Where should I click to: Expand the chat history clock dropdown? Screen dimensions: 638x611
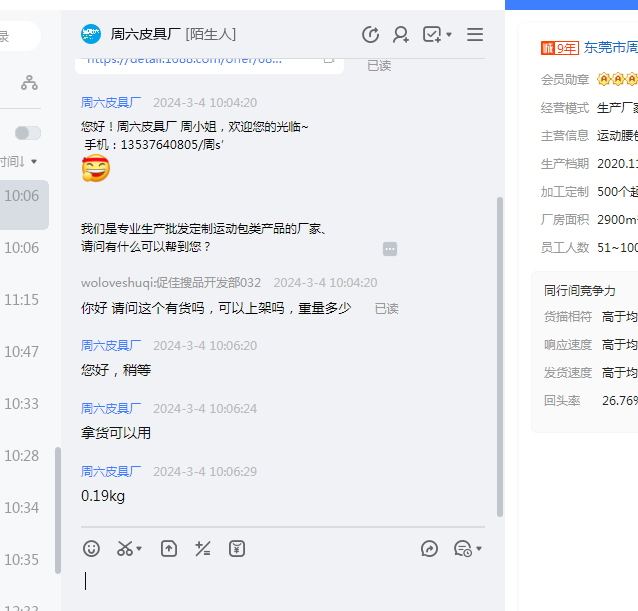(x=467, y=548)
